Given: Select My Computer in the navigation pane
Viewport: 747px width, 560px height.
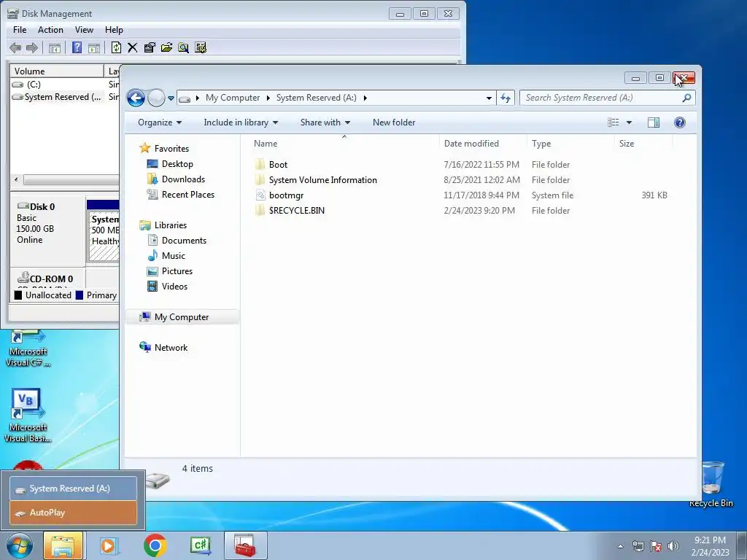Looking at the screenshot, I should click(x=182, y=317).
